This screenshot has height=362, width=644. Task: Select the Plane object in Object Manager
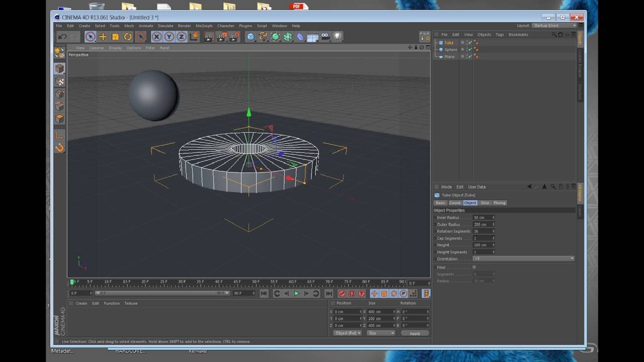coord(449,57)
